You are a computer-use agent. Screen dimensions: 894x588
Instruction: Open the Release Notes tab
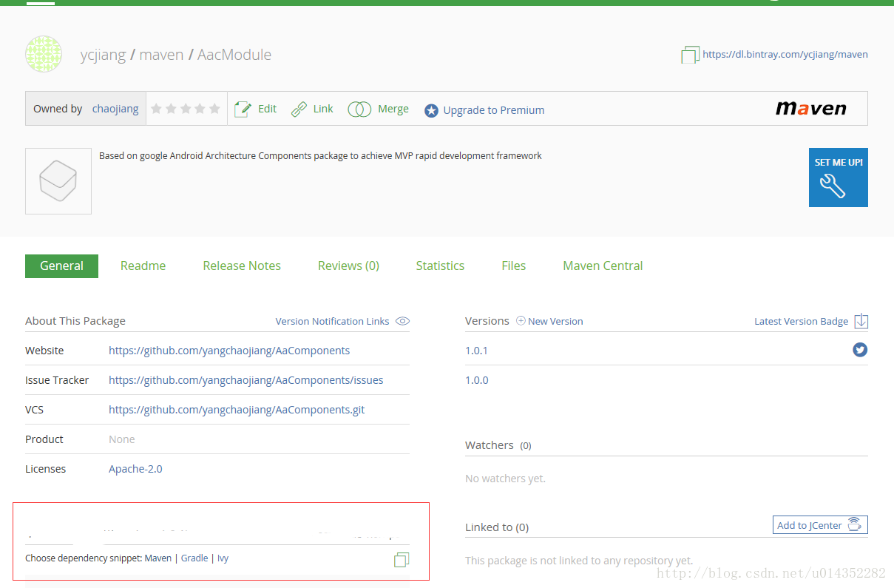point(242,266)
